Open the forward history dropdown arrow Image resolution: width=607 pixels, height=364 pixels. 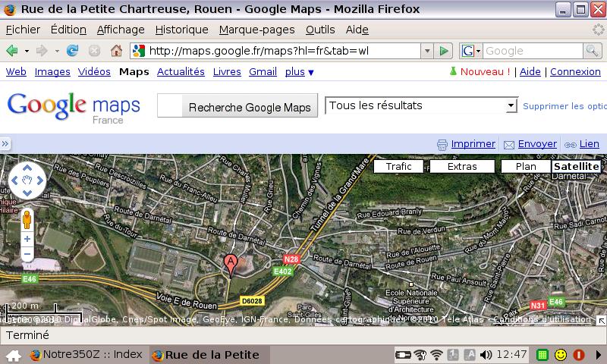pos(57,51)
